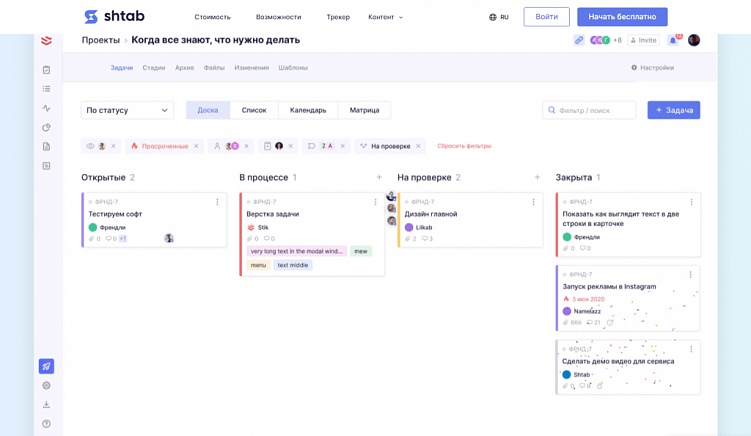Open the Изменения tab
The height and width of the screenshot is (436, 751).
(x=251, y=68)
